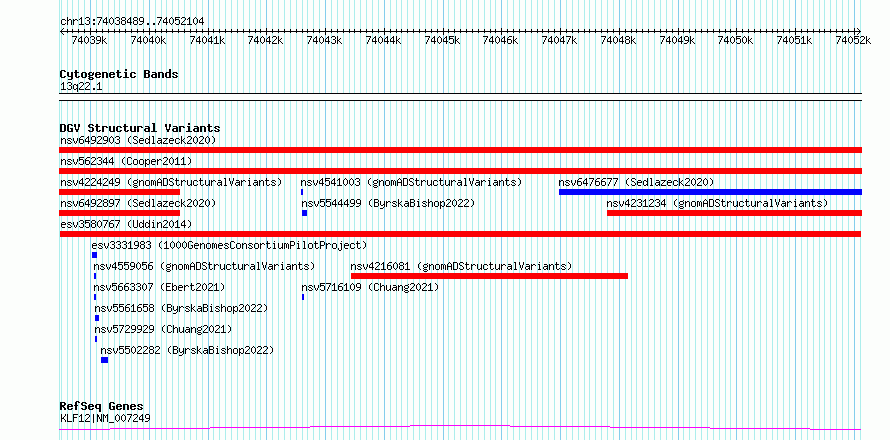Screen dimensions: 890x440
Task: Open nsv5544499 (ByrskaBishop2022) label
Action: 388,203
